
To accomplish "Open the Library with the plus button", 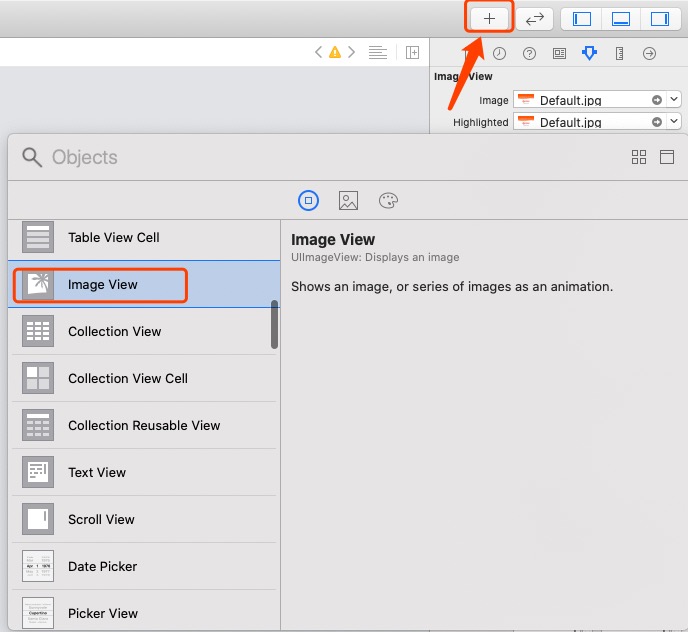I will [x=489, y=18].
